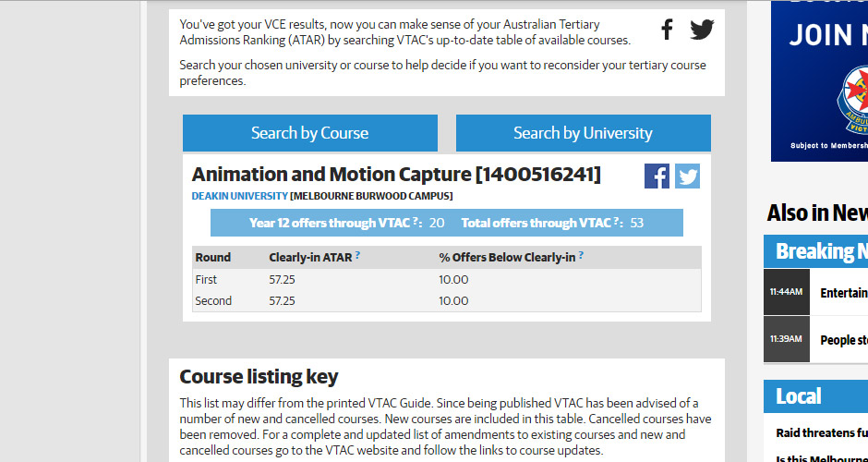868x462 pixels.
Task: Click the black Facebook share icon in intro box
Action: 667,30
